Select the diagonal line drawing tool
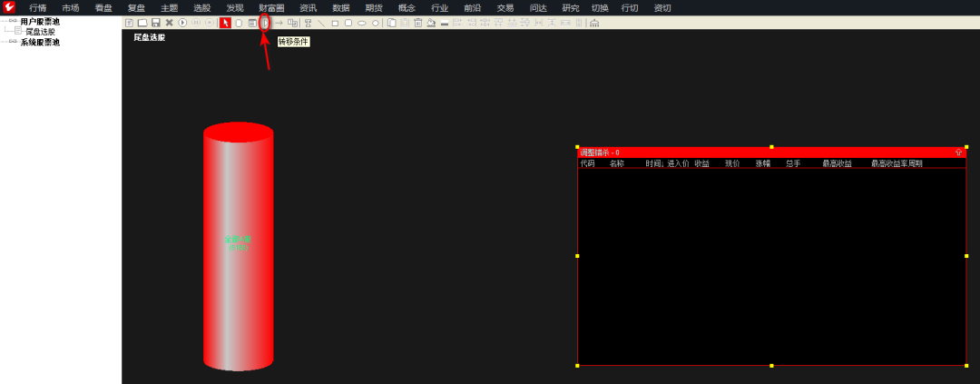 coord(321,23)
